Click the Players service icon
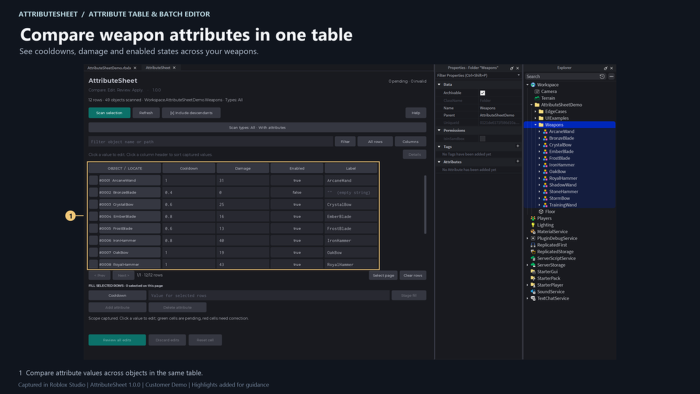Screen dimensions: 700x394 pos(533,218)
